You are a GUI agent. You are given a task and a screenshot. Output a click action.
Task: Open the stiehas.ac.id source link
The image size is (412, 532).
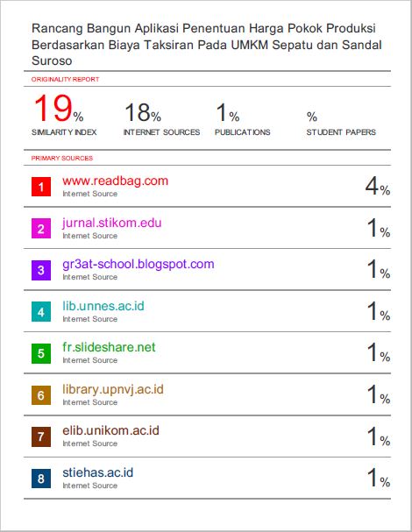tap(97, 472)
